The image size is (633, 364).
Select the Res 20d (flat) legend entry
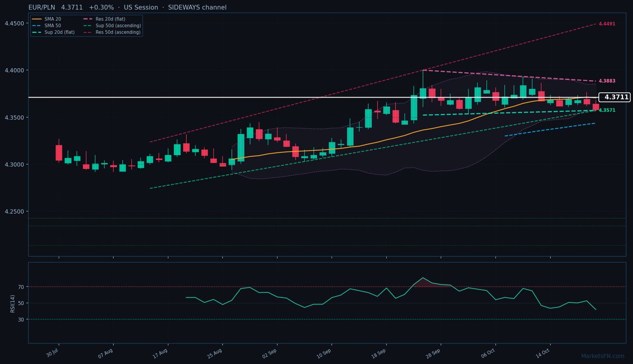tap(104, 19)
